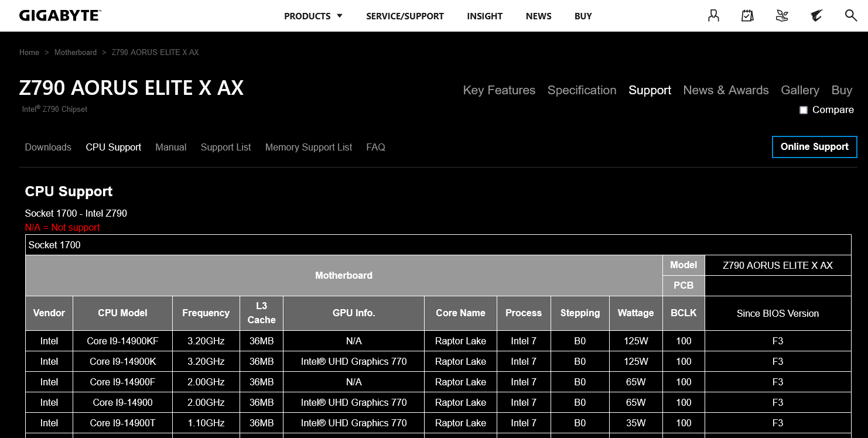Open the News & Awards tab
This screenshot has width=868, height=438.
click(x=726, y=90)
